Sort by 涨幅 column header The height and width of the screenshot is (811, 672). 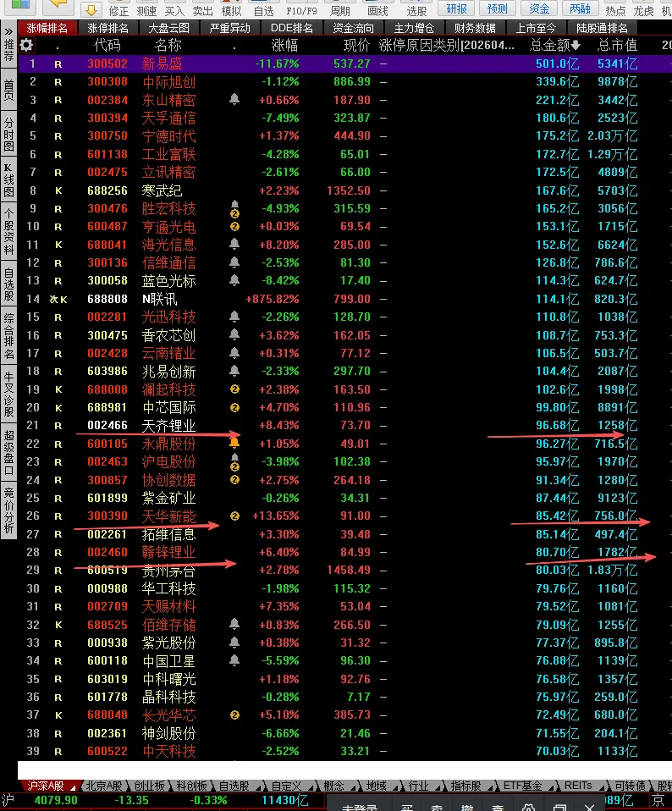[284, 46]
